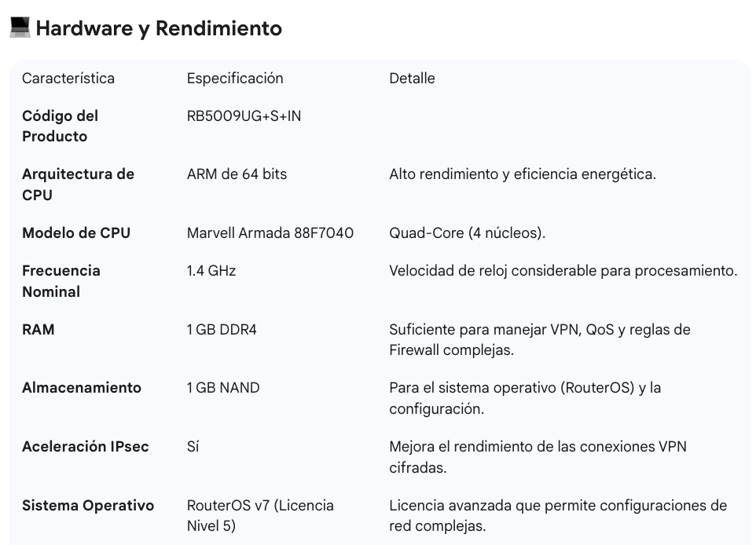Viewport: 756px width, 545px height.
Task: Click the "Quad-Core (4 núcleos)." detail text
Action: click(467, 233)
